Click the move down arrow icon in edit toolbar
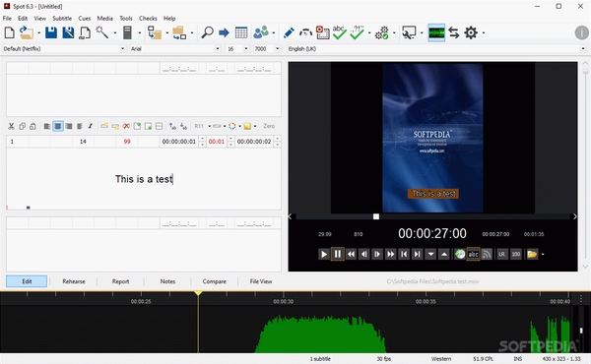Viewport: 591px width, 364px height. pos(183,126)
